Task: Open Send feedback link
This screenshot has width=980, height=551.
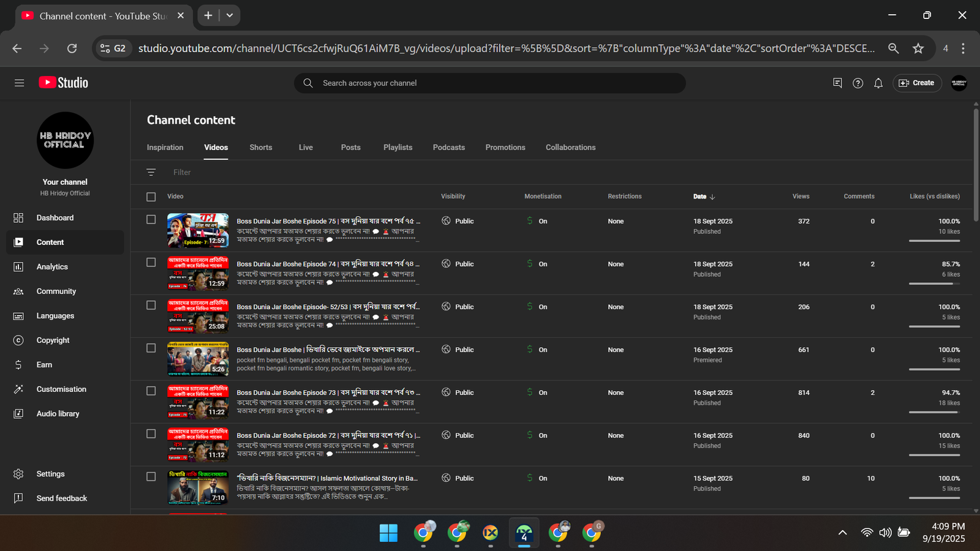Action: point(62,498)
